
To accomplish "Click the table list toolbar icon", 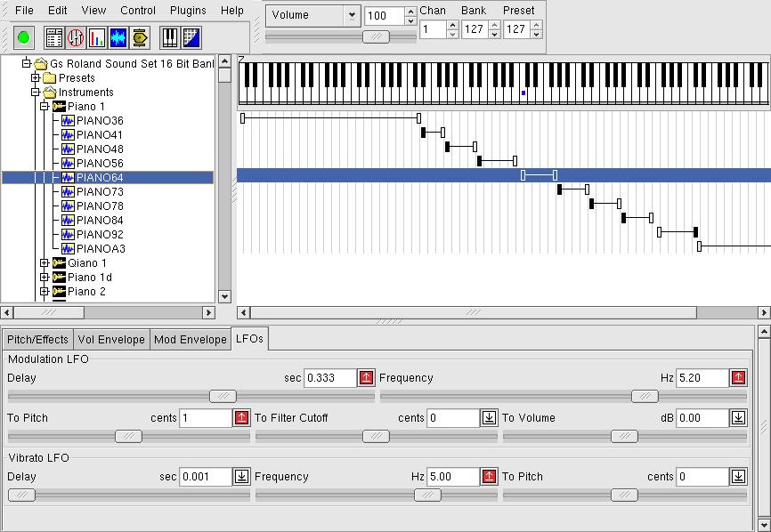I will coord(54,37).
